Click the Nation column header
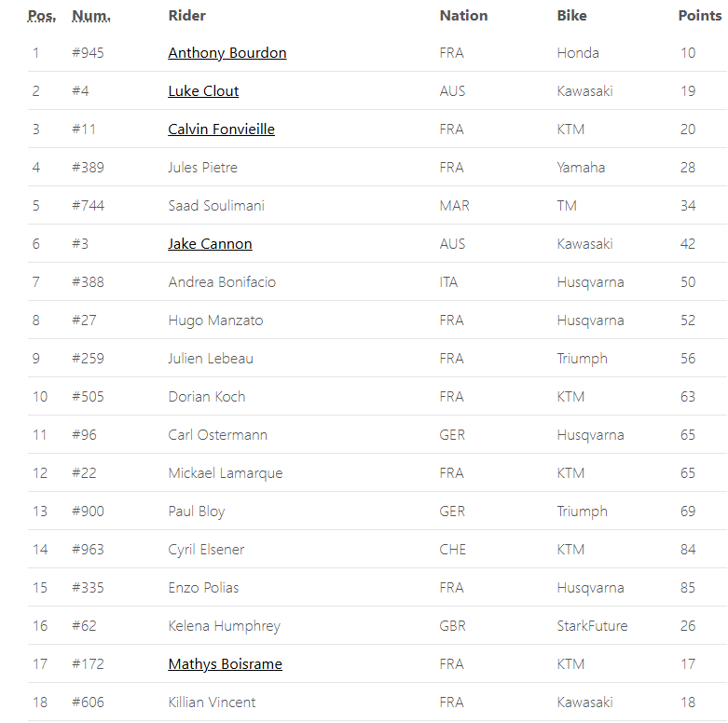Viewport: 728px width, 723px height. pyautogui.click(x=463, y=16)
